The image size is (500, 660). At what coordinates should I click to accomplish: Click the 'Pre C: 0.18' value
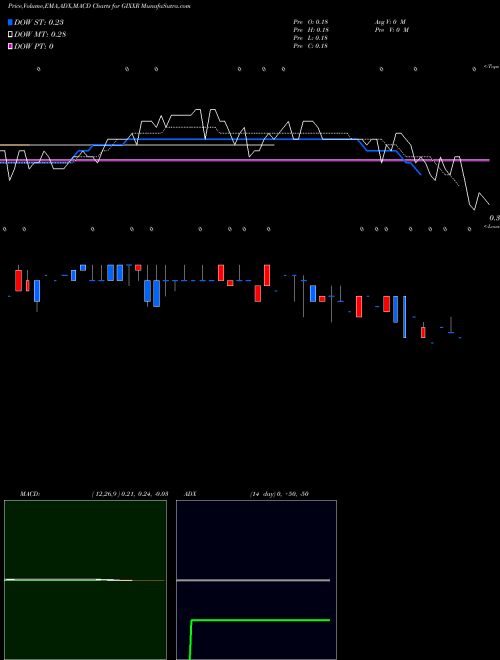click(x=311, y=46)
